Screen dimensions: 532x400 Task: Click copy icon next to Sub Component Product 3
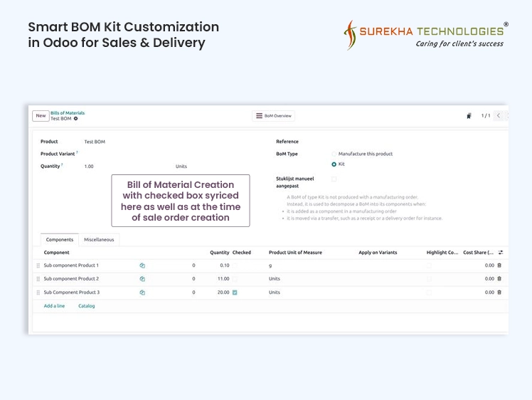[x=142, y=293]
